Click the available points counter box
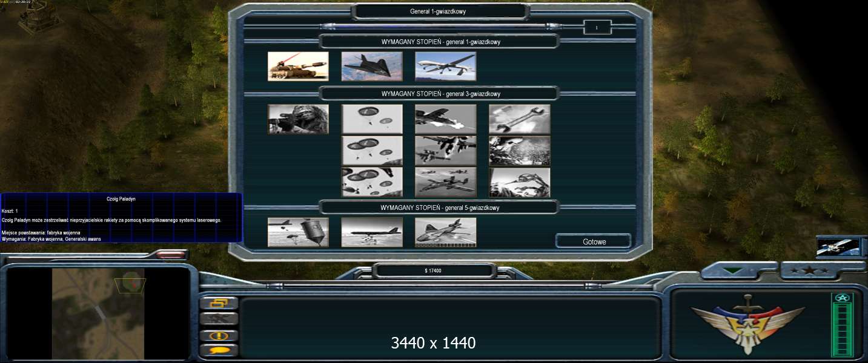868x363 pixels. (597, 27)
